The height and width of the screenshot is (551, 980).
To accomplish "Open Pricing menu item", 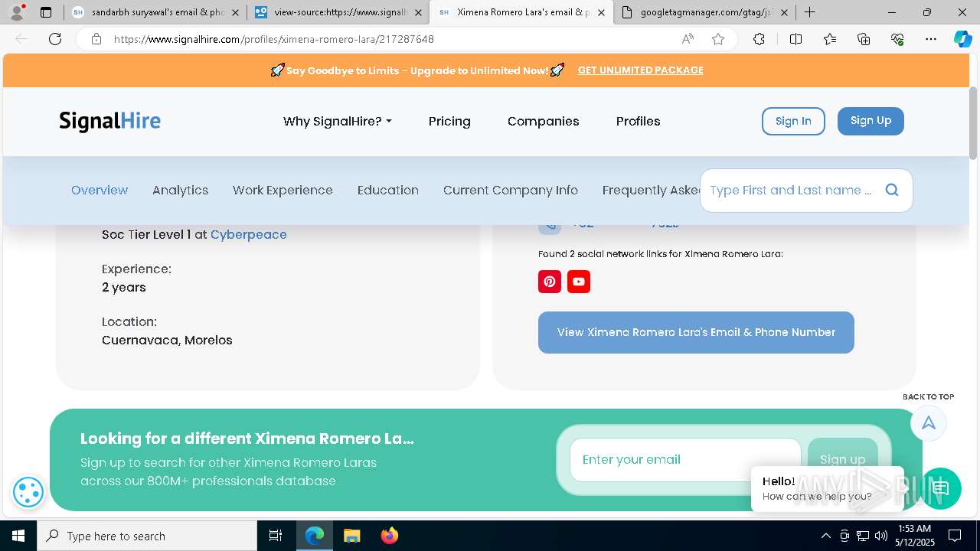I will tap(449, 121).
